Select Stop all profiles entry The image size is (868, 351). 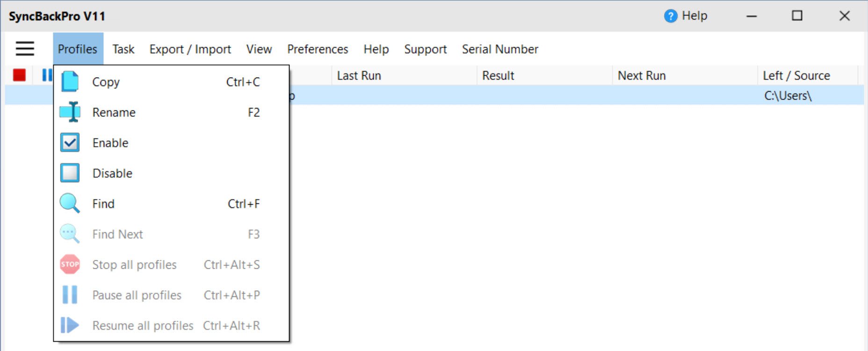[171, 265]
